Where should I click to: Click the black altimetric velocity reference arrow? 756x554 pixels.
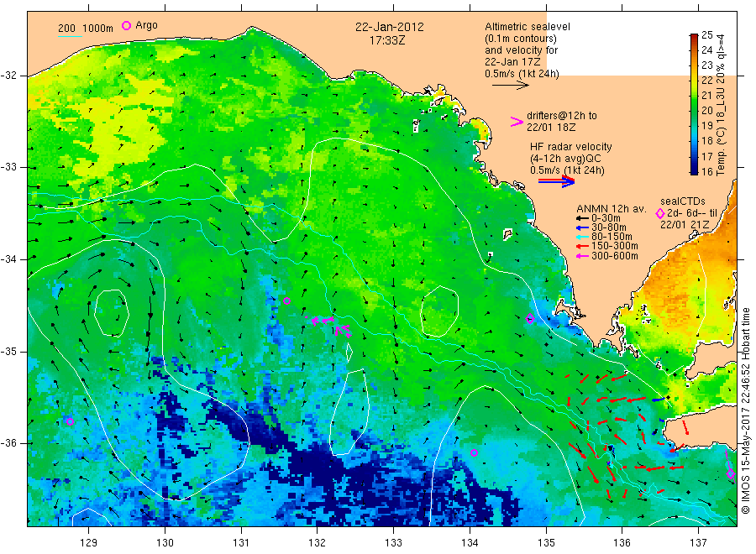[x=510, y=86]
